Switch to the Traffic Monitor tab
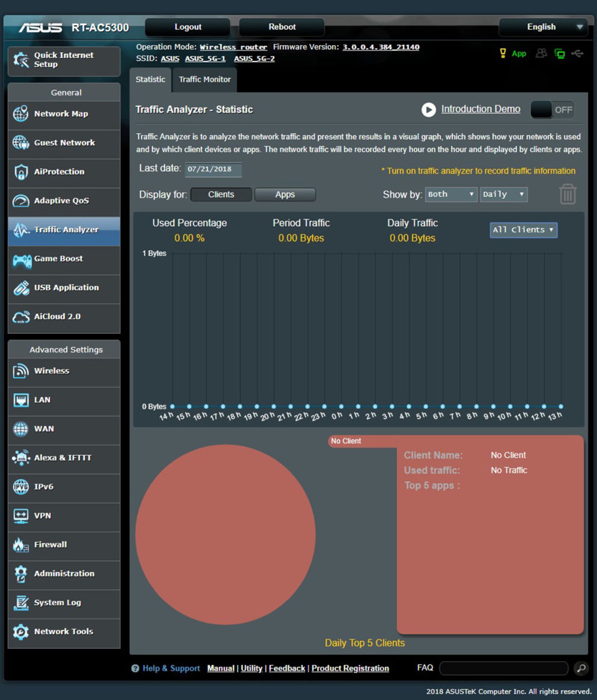 (x=204, y=79)
